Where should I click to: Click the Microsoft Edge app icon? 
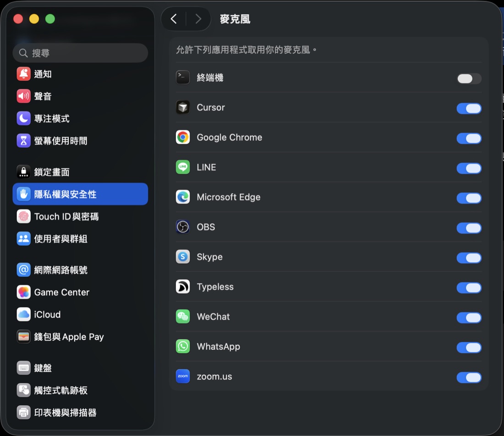pos(183,197)
